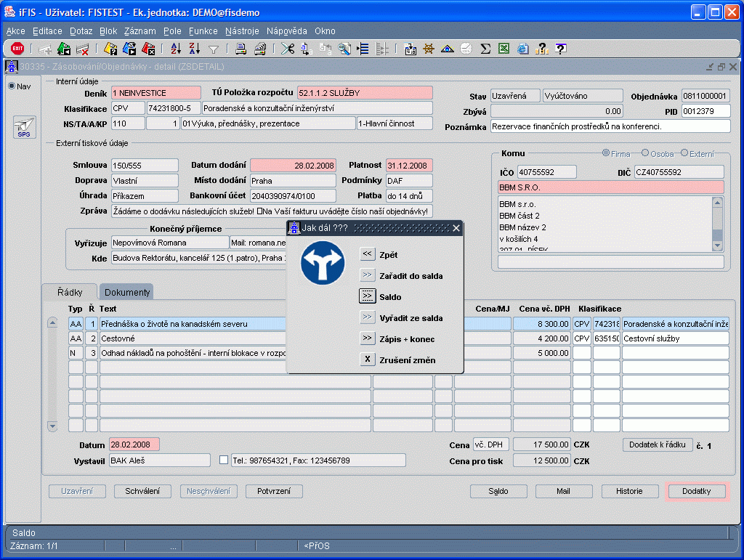Select the Osoba radio button

pyautogui.click(x=645, y=153)
